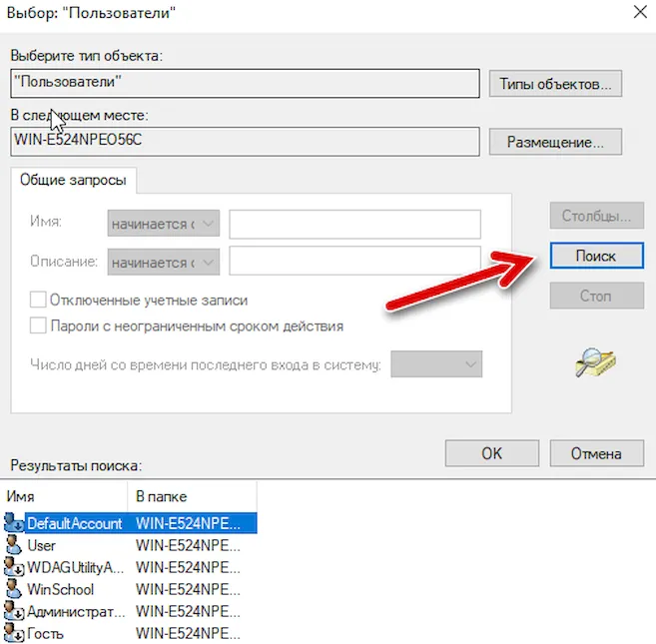This screenshot has width=656, height=644.
Task: Tick Пароли с неограниченным сроком действия checkbox
Action: (x=38, y=325)
